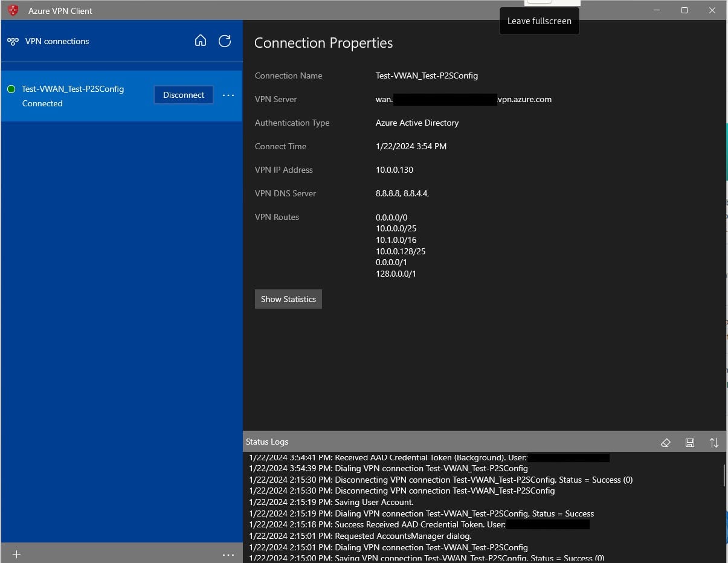The height and width of the screenshot is (563, 728).
Task: Save the status logs to file
Action: tap(690, 443)
